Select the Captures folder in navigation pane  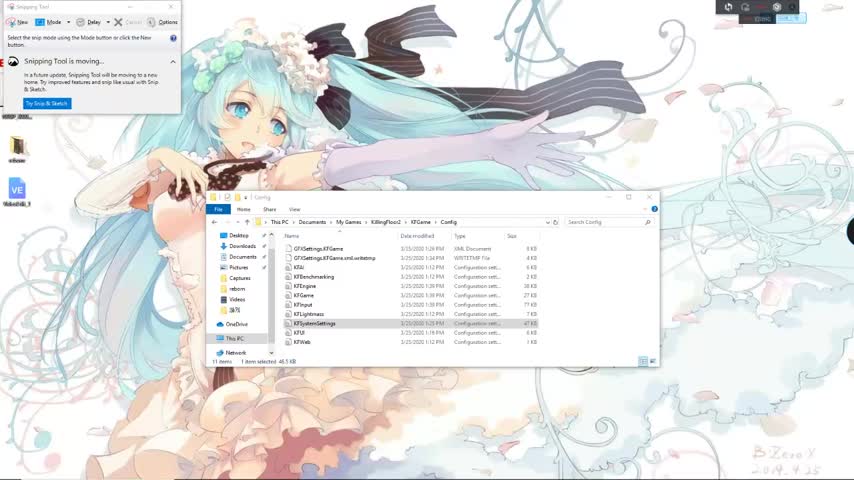pyautogui.click(x=240, y=278)
